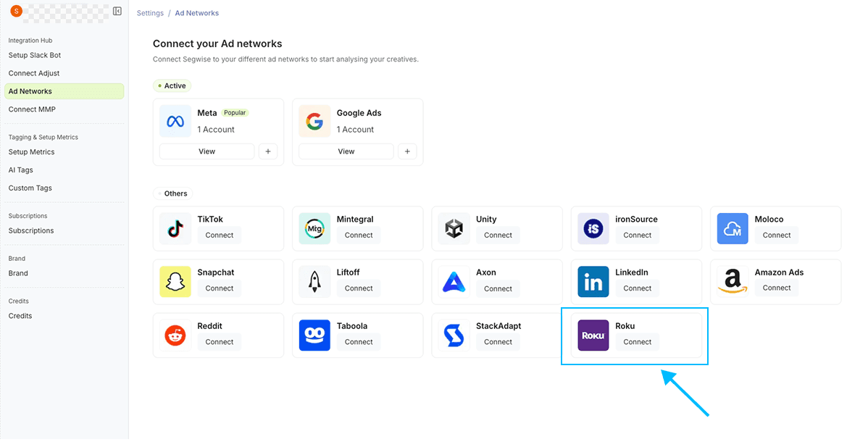Viewport: 868px width, 442px height.
Task: Connect Roku ad network
Action: pyautogui.click(x=637, y=342)
